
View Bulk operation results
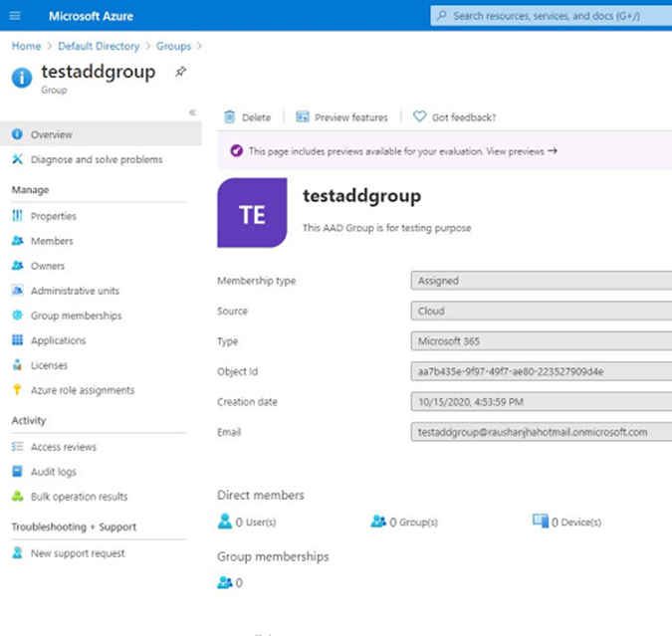click(80, 497)
